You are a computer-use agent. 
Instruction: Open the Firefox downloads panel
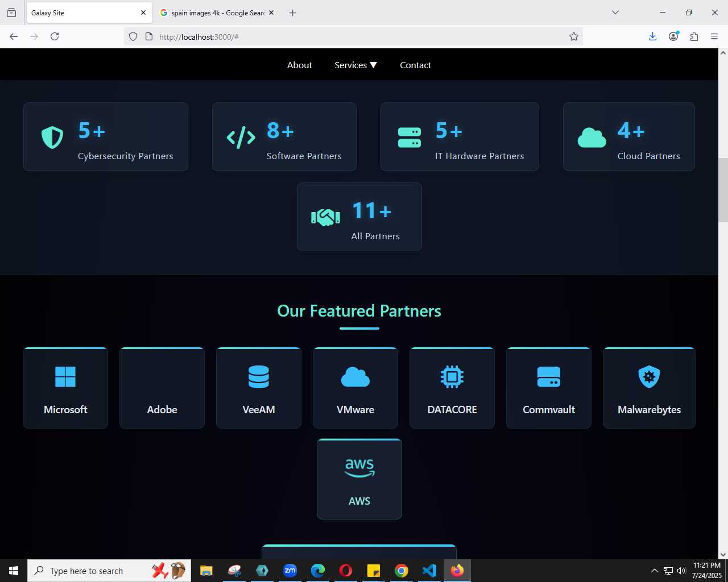click(653, 36)
